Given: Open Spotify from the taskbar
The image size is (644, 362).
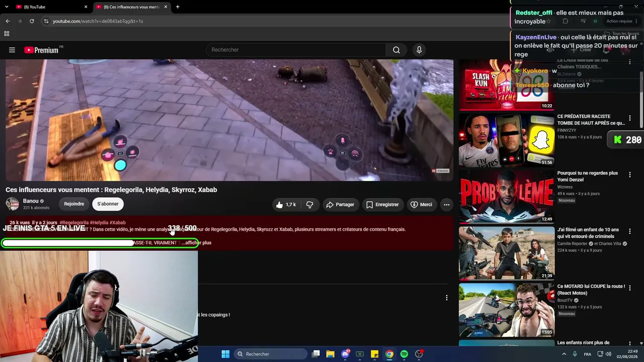Looking at the screenshot, I should point(404,354).
